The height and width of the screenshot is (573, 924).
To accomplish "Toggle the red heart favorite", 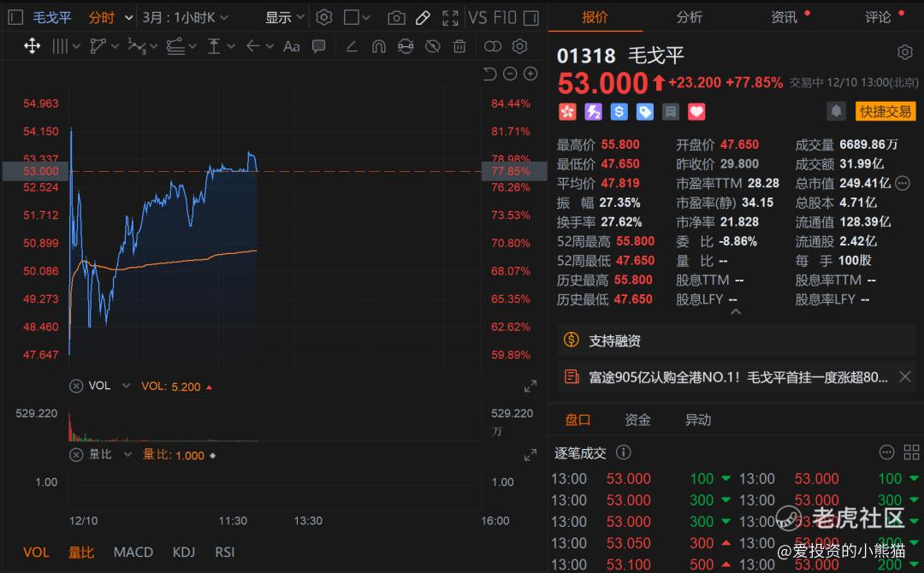I will pyautogui.click(x=696, y=111).
